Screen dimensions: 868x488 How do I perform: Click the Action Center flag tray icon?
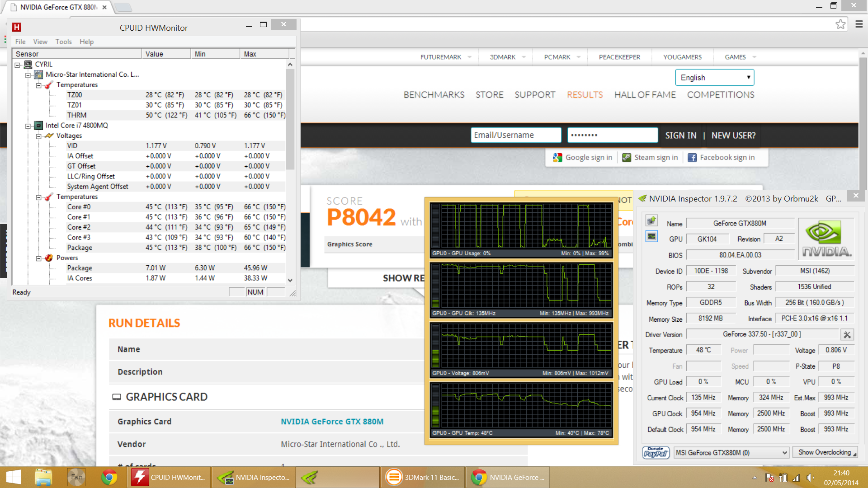tap(769, 478)
